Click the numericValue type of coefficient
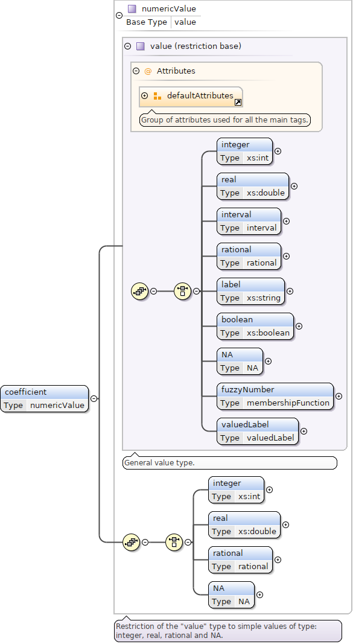 point(57,406)
